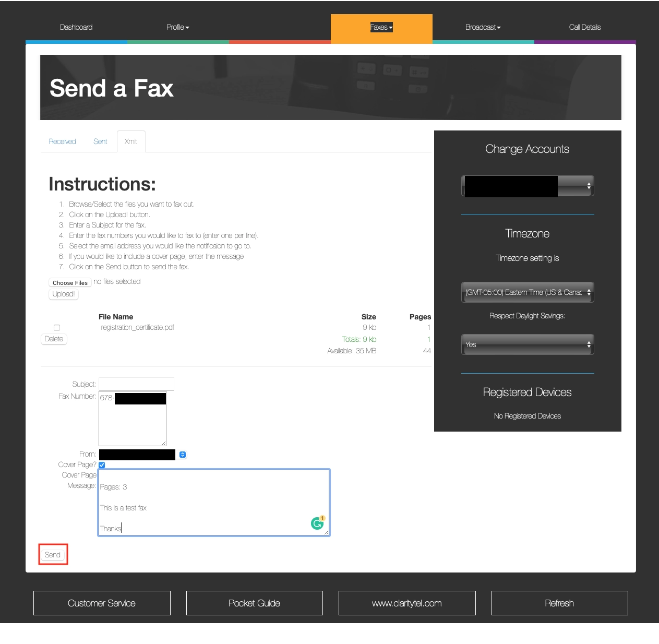The width and height of the screenshot is (659, 644).
Task: Click the File Name column header
Action: (x=116, y=317)
